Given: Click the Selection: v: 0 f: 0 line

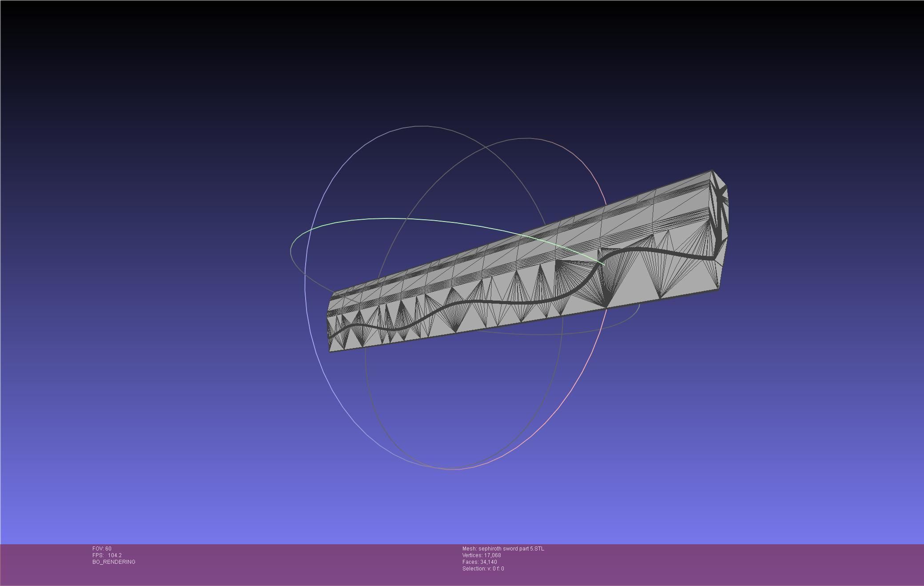Looking at the screenshot, I should click(x=483, y=569).
